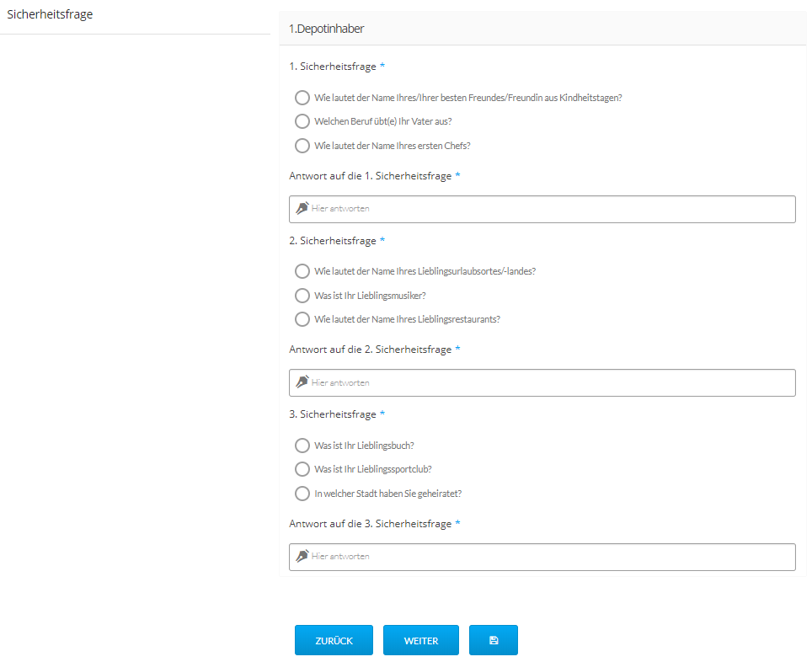Select the Lieblingsurlaubsort question option
812x662 pixels.
pos(302,271)
